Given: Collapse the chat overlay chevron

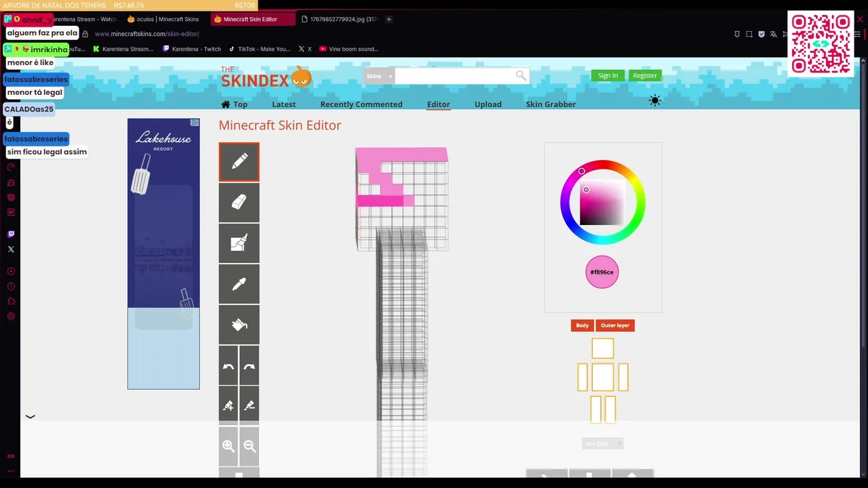Looking at the screenshot, I should coord(30,416).
